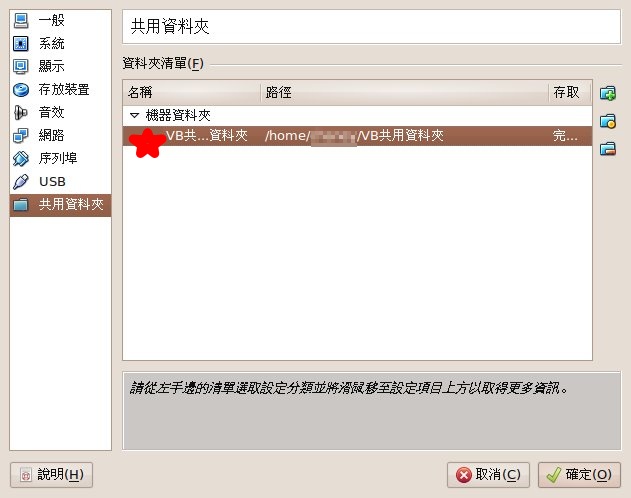Click the 顯示 screen icon
This screenshot has width=631, height=498.
(x=21, y=66)
